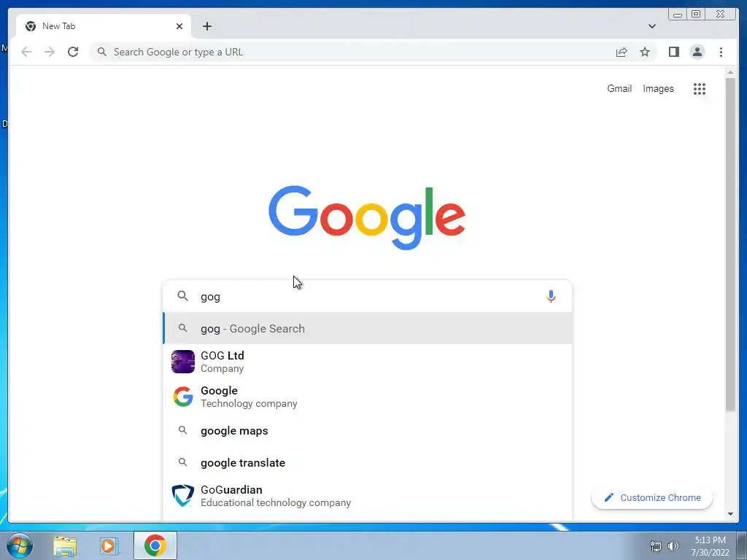Click the GOG Ltd company thumbnail
This screenshot has width=747, height=560.
[x=183, y=362]
